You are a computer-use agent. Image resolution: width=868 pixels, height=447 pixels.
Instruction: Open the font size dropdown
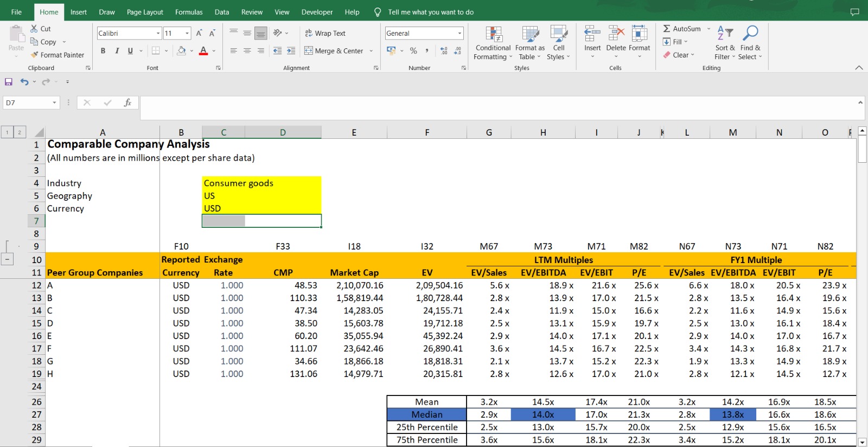(187, 33)
